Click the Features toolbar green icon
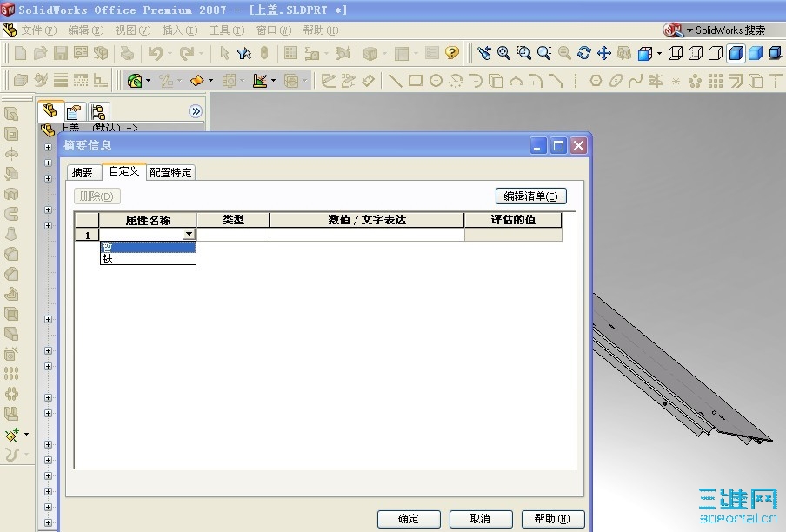This screenshot has height=532, width=786. click(x=135, y=81)
